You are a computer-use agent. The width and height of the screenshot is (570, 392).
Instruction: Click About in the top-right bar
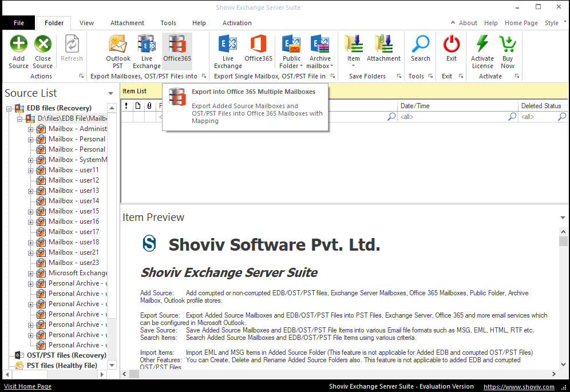point(468,23)
